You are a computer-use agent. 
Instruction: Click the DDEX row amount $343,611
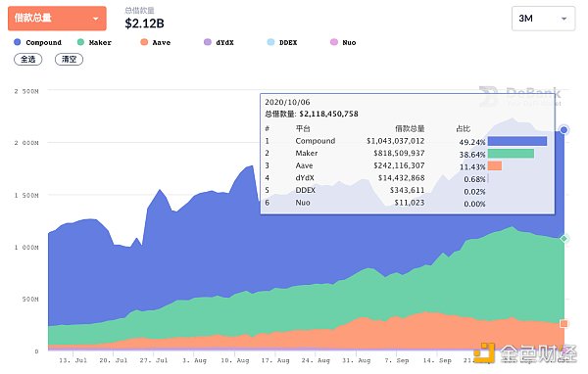click(x=408, y=190)
